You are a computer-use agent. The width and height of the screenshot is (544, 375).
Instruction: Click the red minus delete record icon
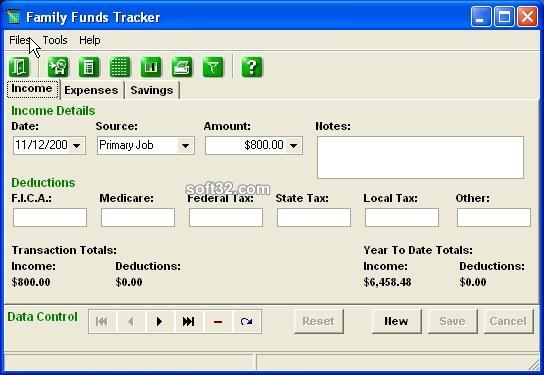click(218, 322)
